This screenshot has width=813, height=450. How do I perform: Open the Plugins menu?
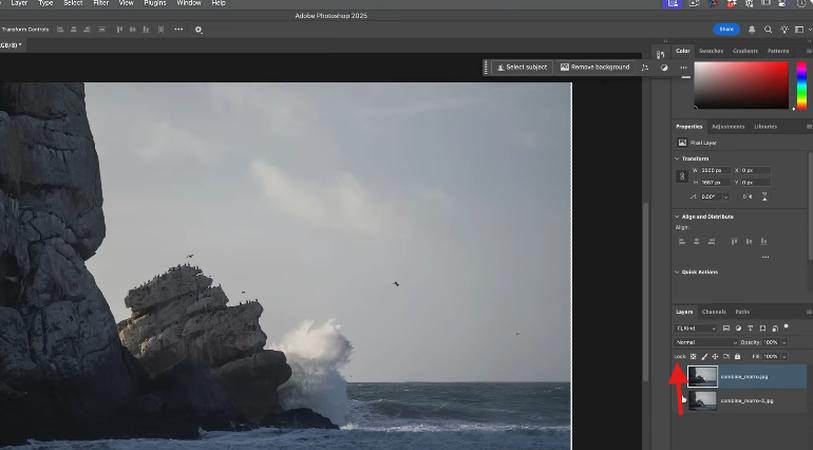pyautogui.click(x=155, y=3)
